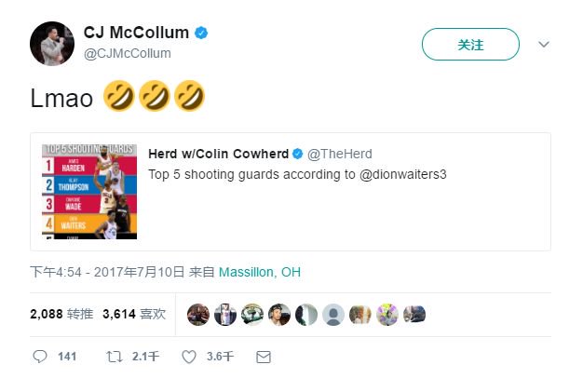
Task: Click the default gray silhouette liker avatar
Action: (333, 315)
